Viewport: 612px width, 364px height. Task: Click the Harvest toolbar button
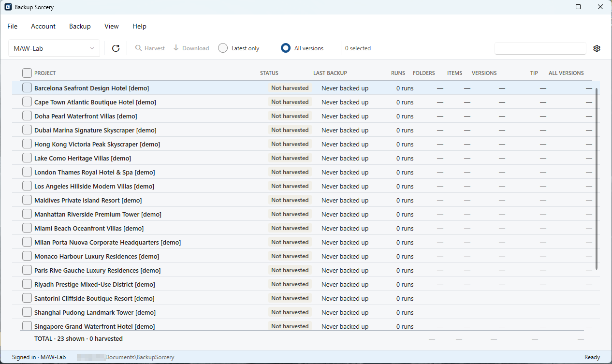tap(150, 48)
